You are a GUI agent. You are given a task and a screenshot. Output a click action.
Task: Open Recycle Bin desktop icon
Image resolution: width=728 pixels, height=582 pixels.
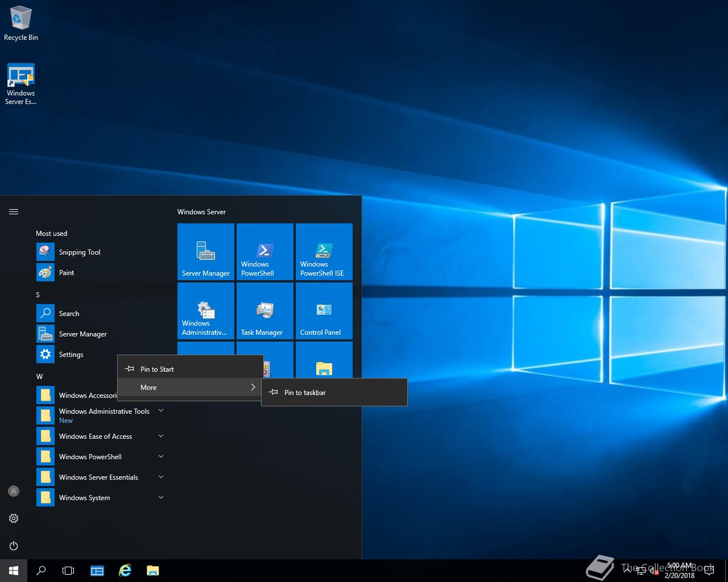[x=21, y=23]
